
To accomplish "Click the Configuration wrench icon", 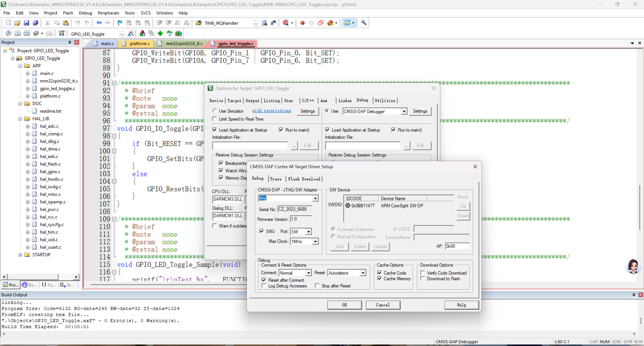I will click(363, 23).
